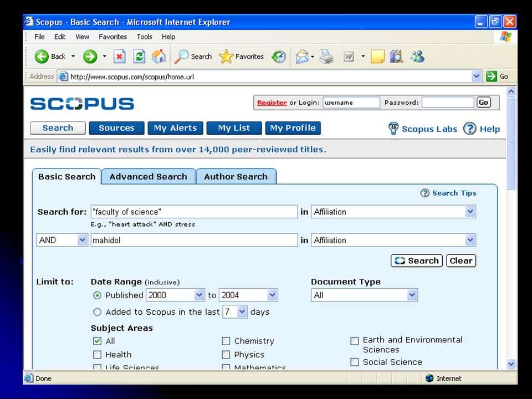Open the Tools menu
The image size is (532, 399).
pyautogui.click(x=144, y=37)
